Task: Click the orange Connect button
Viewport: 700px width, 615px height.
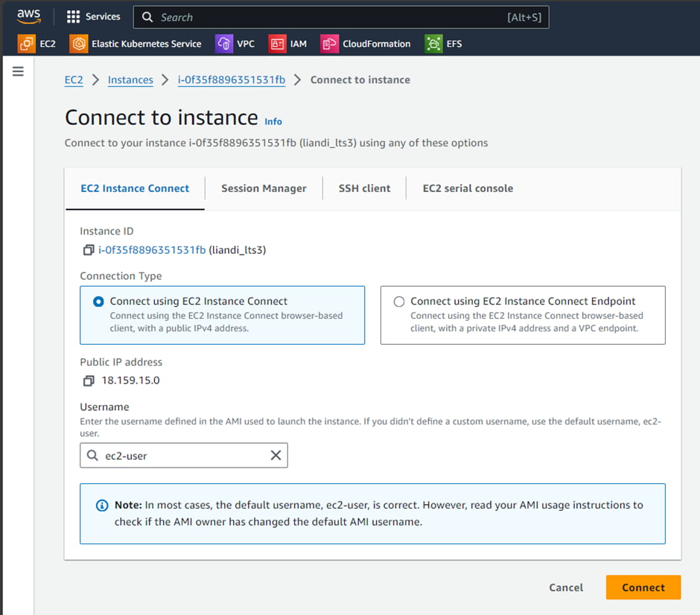Action: coord(643,587)
